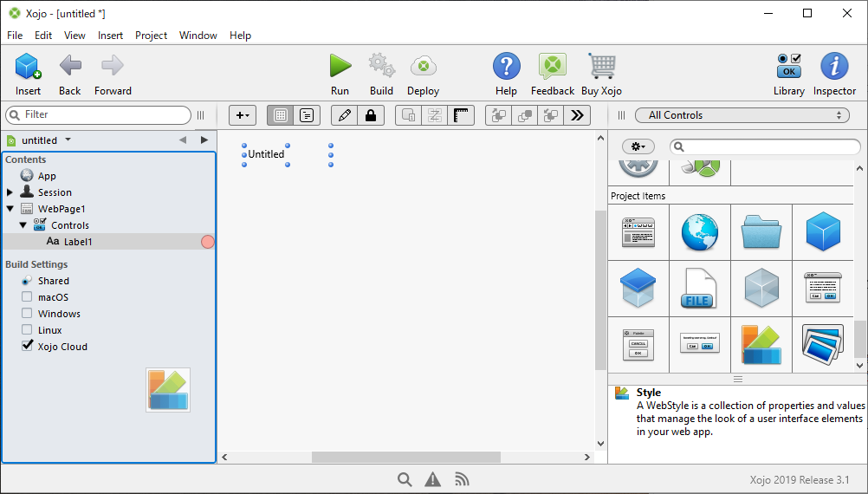Open the Edit menu
The image size is (868, 494).
click(x=43, y=36)
